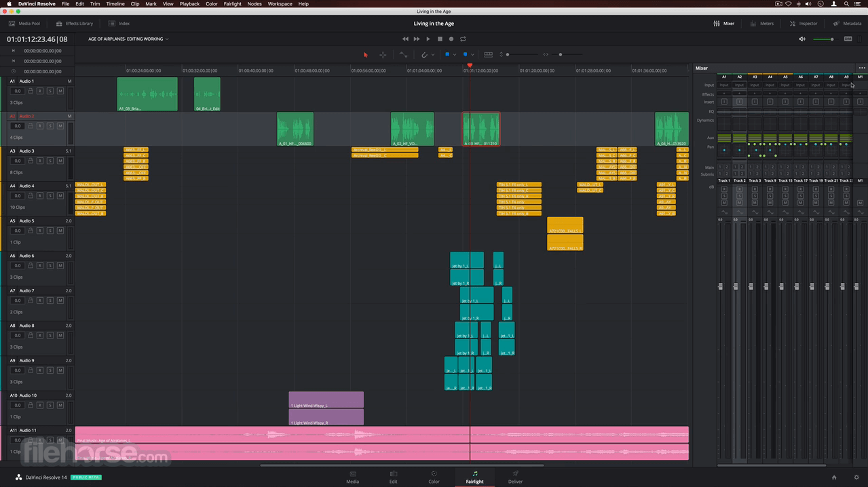This screenshot has width=868, height=487.
Task: Open the Playback menu
Action: tap(189, 4)
